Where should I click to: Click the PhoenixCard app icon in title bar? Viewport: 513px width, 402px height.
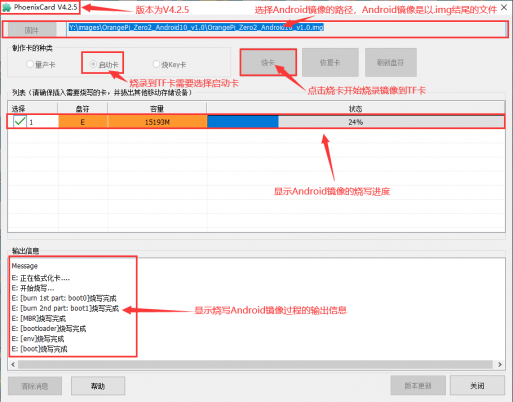6,7
